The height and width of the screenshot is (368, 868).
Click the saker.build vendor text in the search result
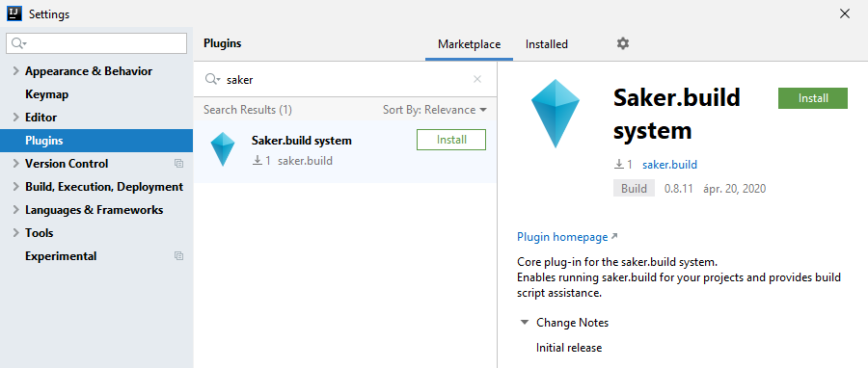305,161
